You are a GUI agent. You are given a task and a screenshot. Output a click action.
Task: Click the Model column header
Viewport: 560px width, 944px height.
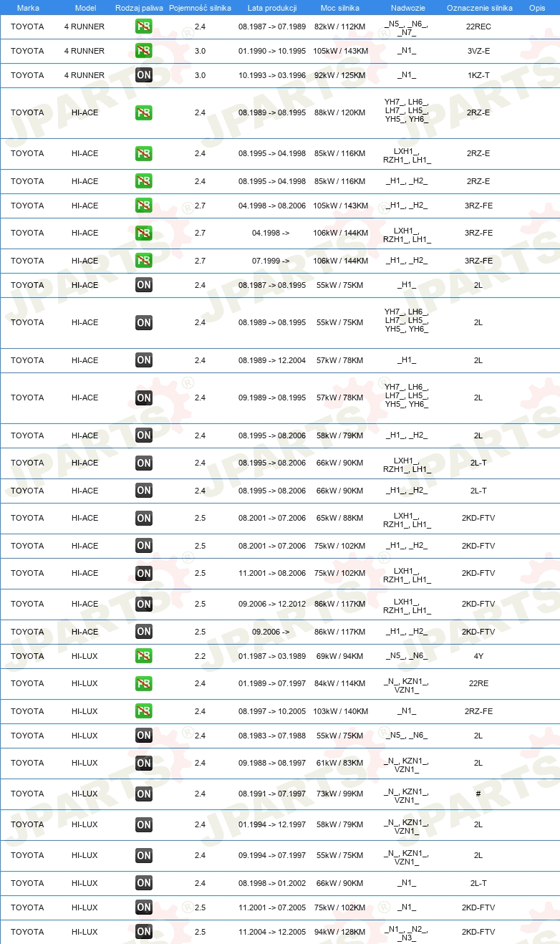coord(85,7)
